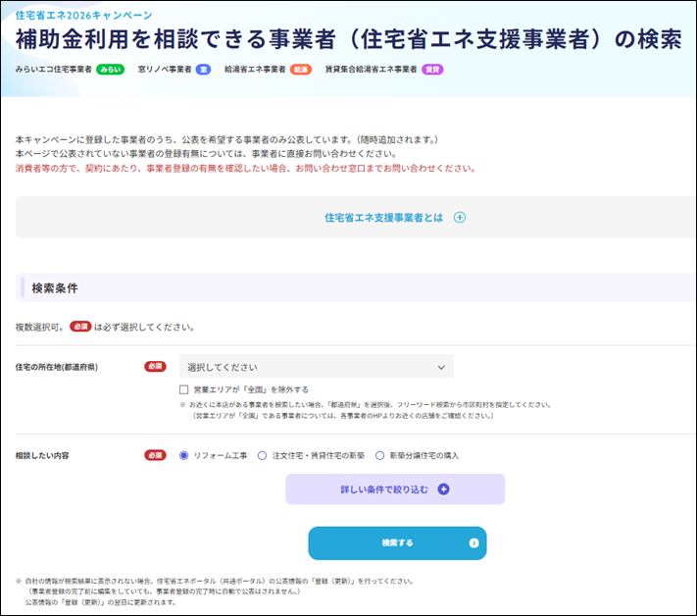Screen dimensions: 697x616
Task: Click the green みらい badge
Action: click(x=110, y=70)
